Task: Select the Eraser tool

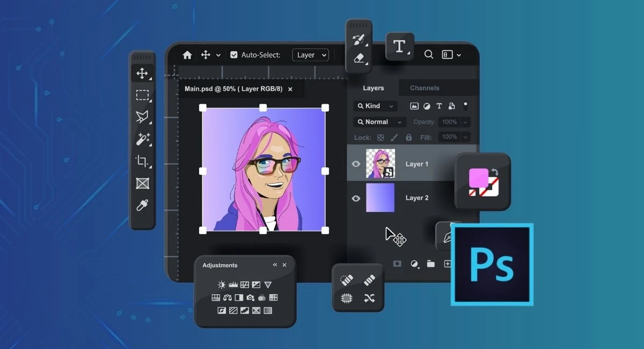Action: [358, 58]
